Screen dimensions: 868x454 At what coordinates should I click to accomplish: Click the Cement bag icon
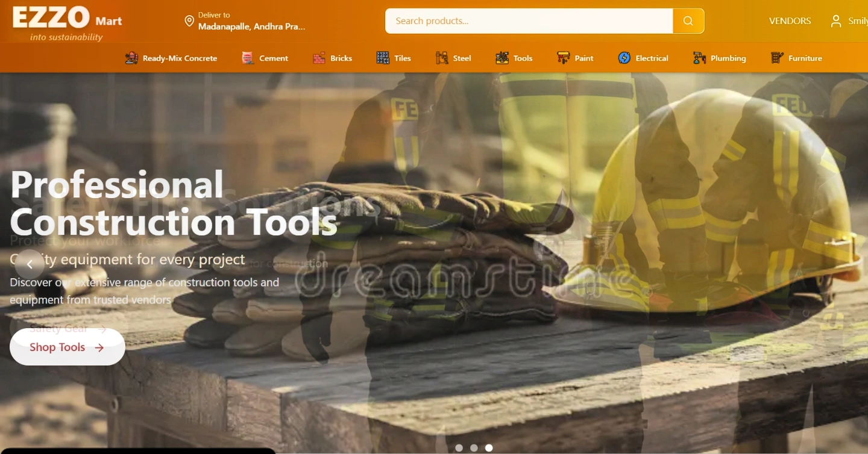(x=248, y=58)
